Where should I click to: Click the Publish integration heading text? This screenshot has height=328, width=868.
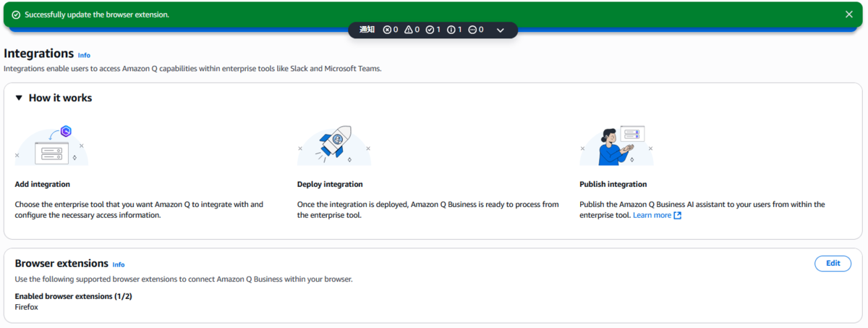coord(613,185)
